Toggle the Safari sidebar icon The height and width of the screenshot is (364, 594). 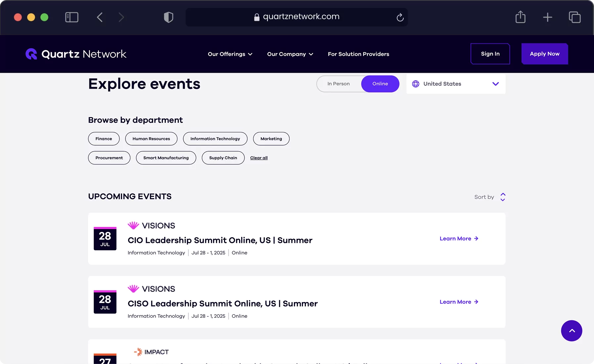[x=72, y=17]
